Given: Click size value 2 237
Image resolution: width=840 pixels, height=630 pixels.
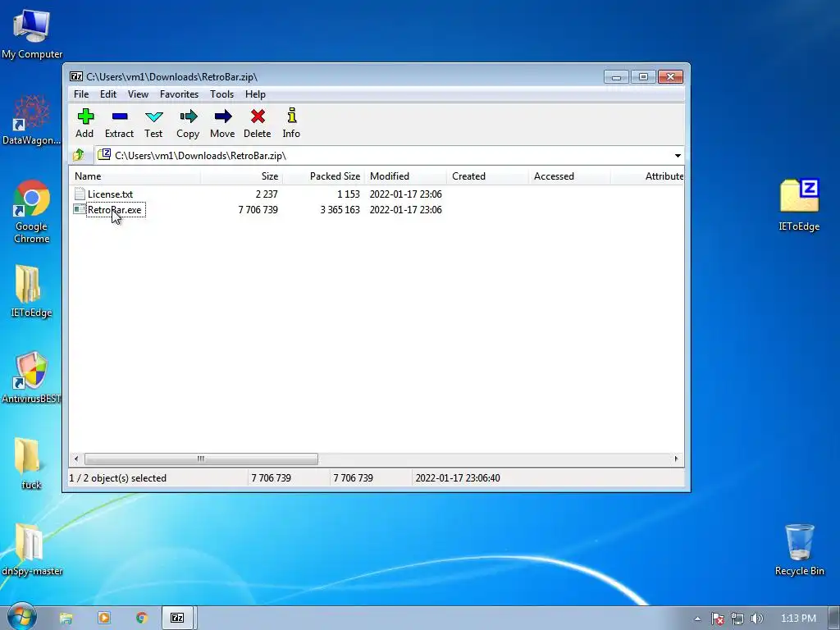Looking at the screenshot, I should [267, 194].
